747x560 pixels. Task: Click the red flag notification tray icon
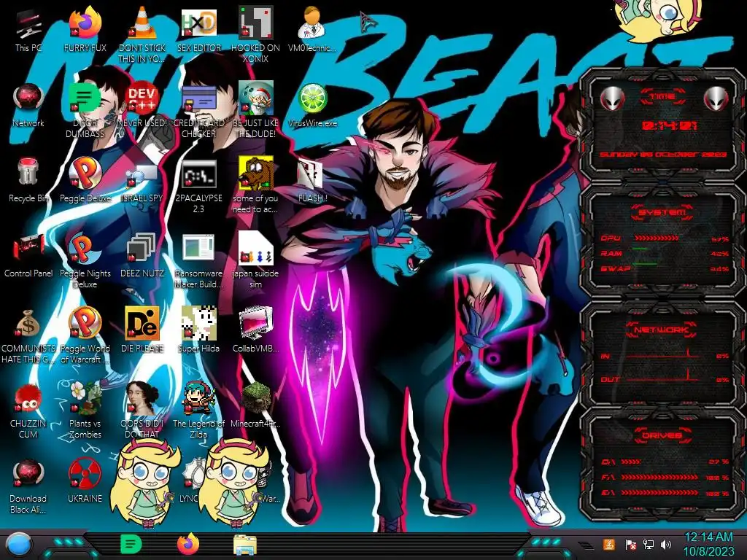point(630,544)
